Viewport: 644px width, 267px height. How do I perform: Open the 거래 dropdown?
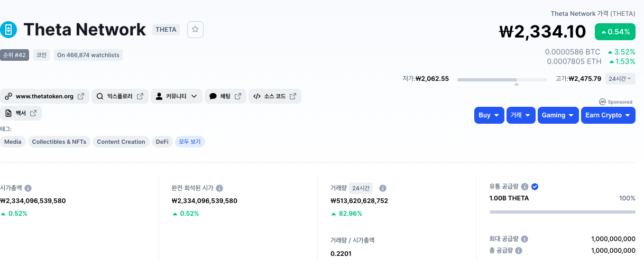(521, 115)
